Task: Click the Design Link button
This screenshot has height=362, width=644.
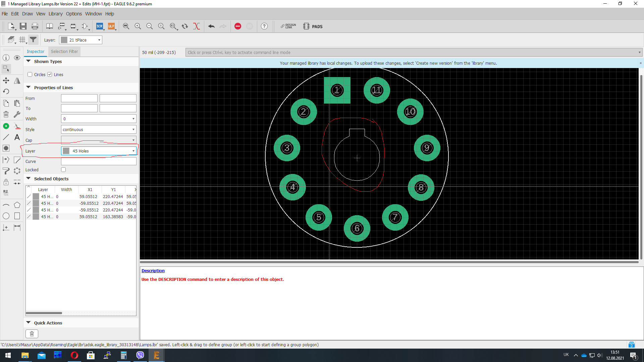Action: point(288,26)
